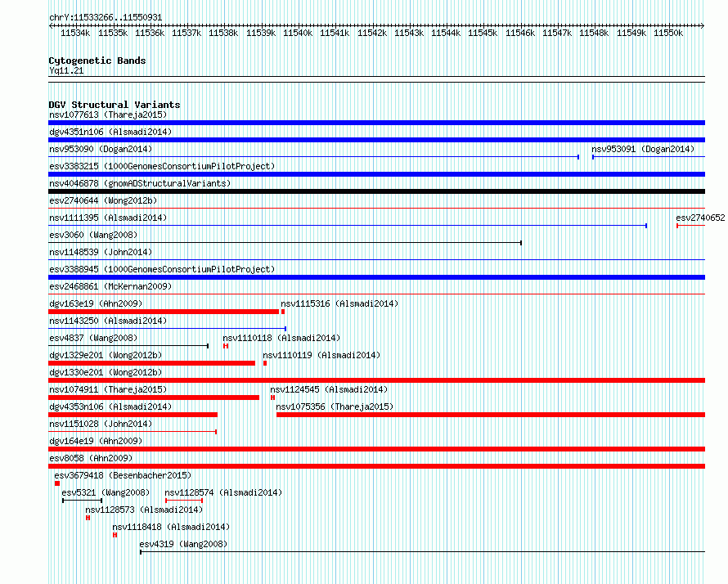The image size is (728, 584).
Task: Select the dgv164e19 (Ahn2009) label
Action: tap(96, 441)
